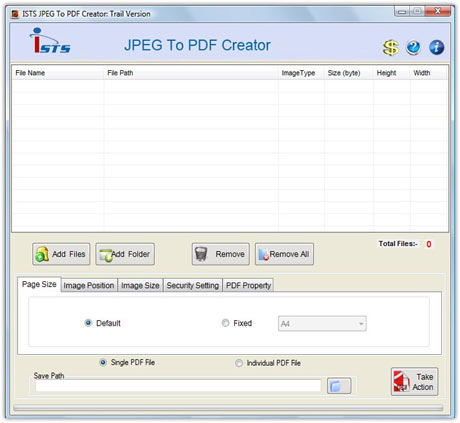Click the Add Files button

point(61,254)
